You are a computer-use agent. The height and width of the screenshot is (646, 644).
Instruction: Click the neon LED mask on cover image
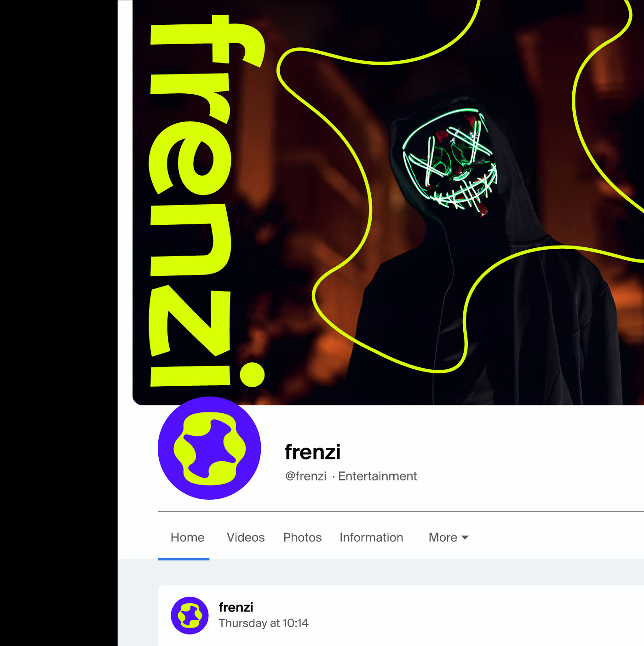[x=449, y=159]
